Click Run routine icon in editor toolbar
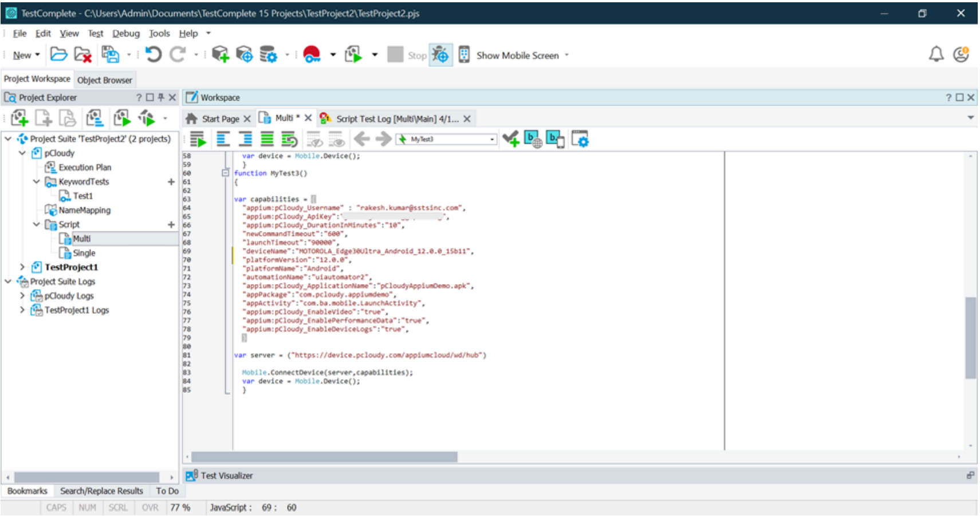The image size is (980, 516). click(198, 139)
